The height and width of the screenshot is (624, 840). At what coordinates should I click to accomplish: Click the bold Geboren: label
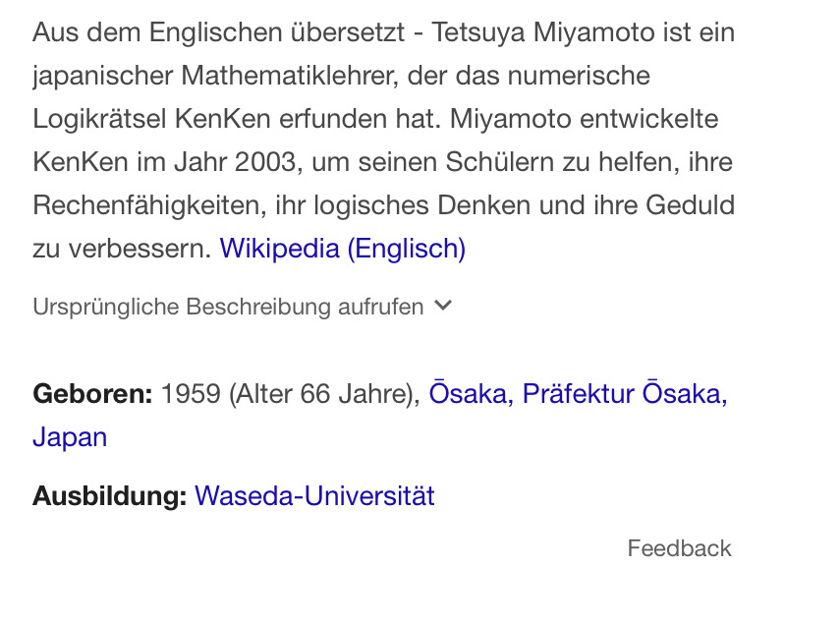(x=92, y=394)
